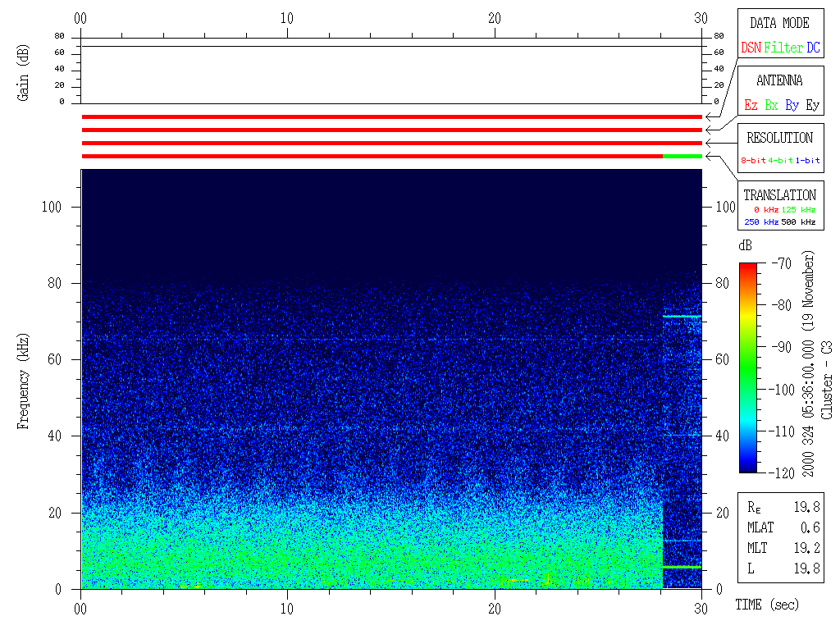Viewport: 840px width, 630px height.
Task: Click the green segment of the translation bar
Action: pos(682,156)
